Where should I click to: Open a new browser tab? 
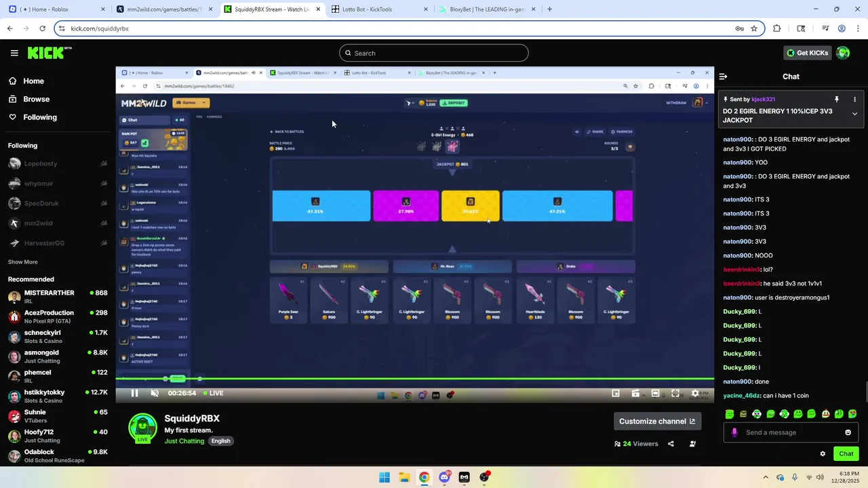tap(549, 9)
